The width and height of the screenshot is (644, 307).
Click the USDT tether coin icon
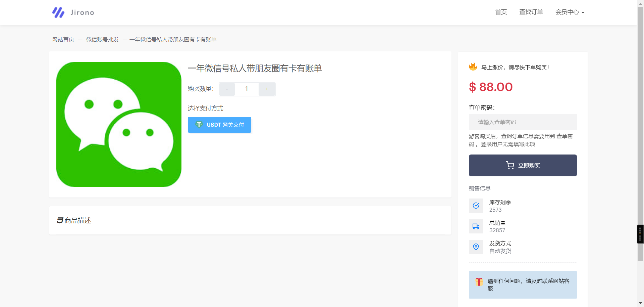pyautogui.click(x=199, y=125)
